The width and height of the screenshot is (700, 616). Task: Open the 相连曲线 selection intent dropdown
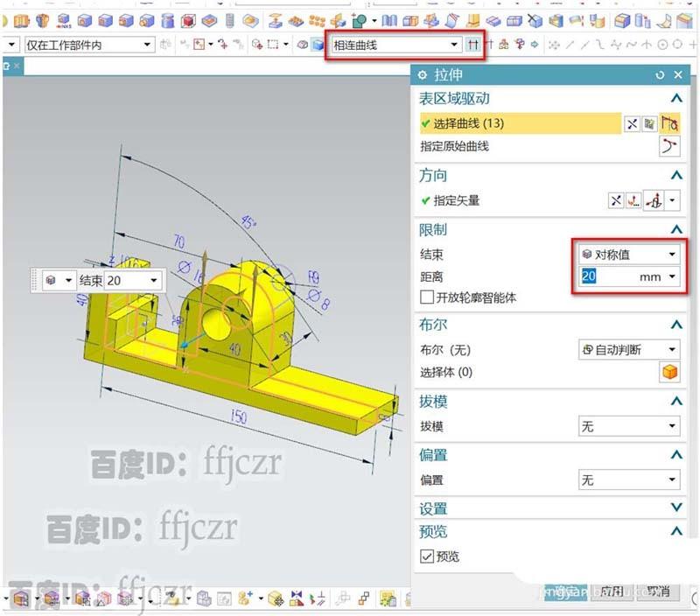(453, 44)
